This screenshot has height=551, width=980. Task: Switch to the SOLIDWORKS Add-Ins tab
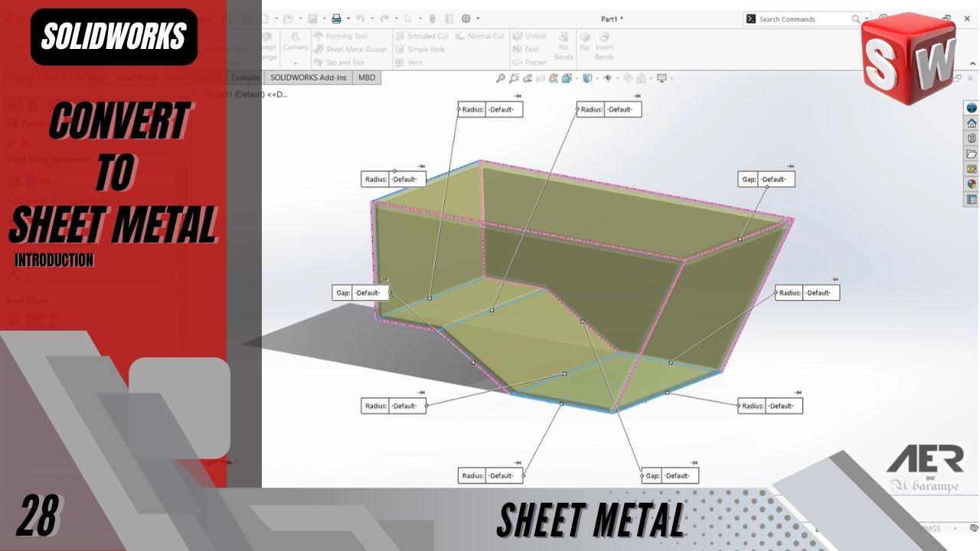pos(309,77)
